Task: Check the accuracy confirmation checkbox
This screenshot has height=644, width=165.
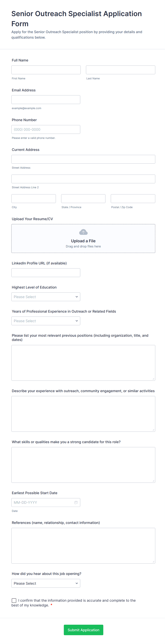Action: (14, 600)
